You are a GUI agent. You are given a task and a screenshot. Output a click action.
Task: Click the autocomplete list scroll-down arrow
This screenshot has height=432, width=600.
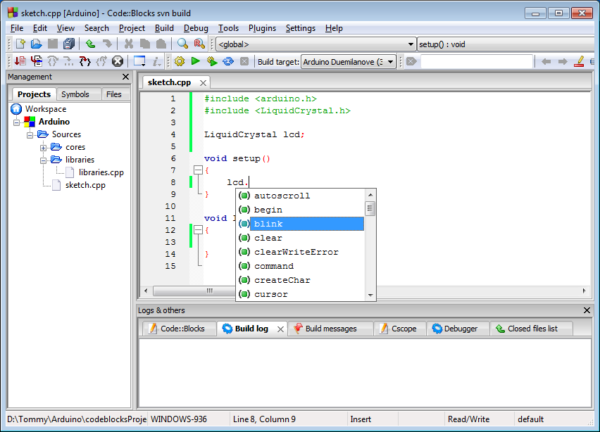tap(370, 295)
